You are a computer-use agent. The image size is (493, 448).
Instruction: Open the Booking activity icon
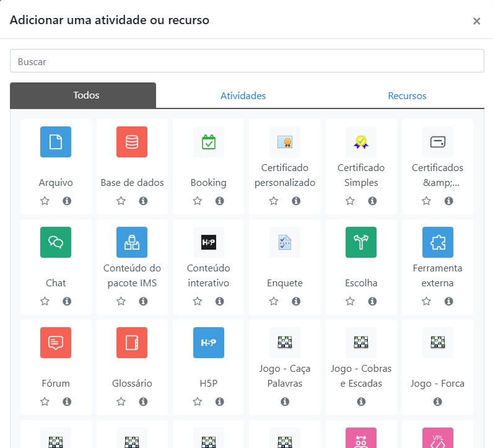point(208,142)
